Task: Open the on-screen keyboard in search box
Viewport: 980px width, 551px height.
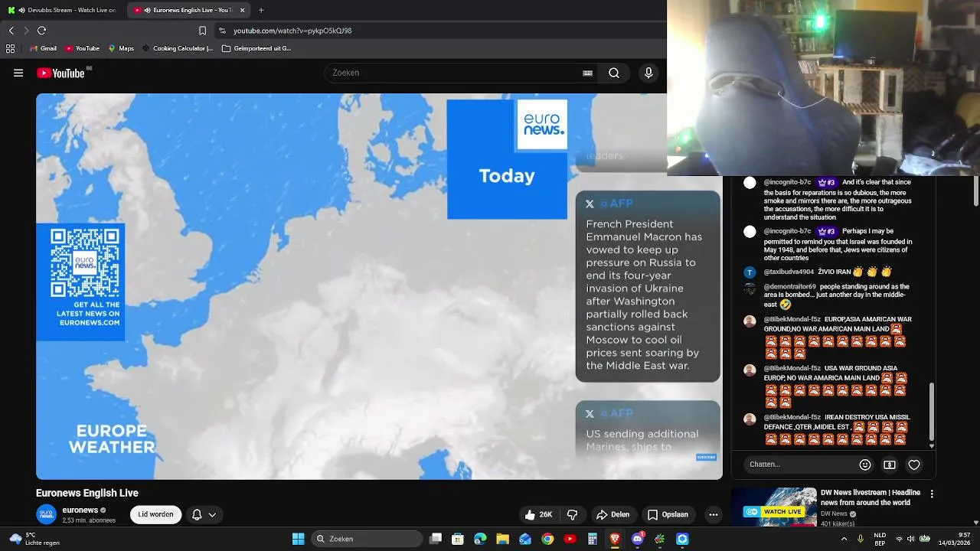Action: (587, 73)
